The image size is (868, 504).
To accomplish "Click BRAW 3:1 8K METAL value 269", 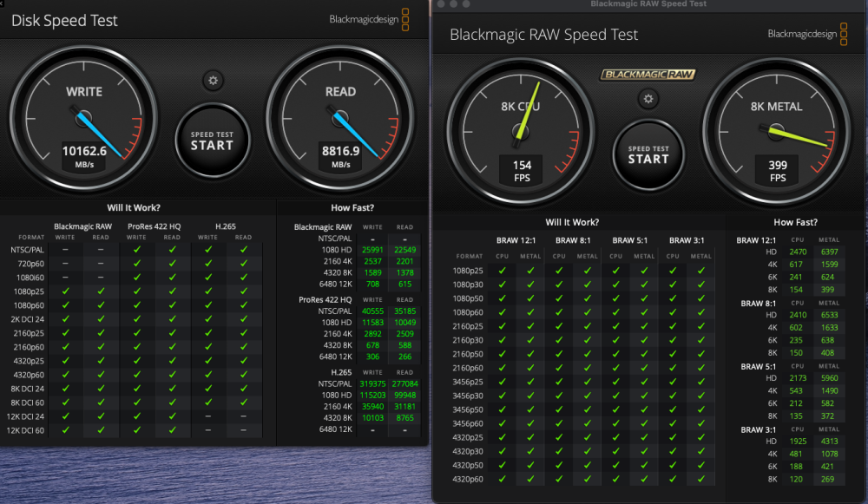I will click(827, 479).
